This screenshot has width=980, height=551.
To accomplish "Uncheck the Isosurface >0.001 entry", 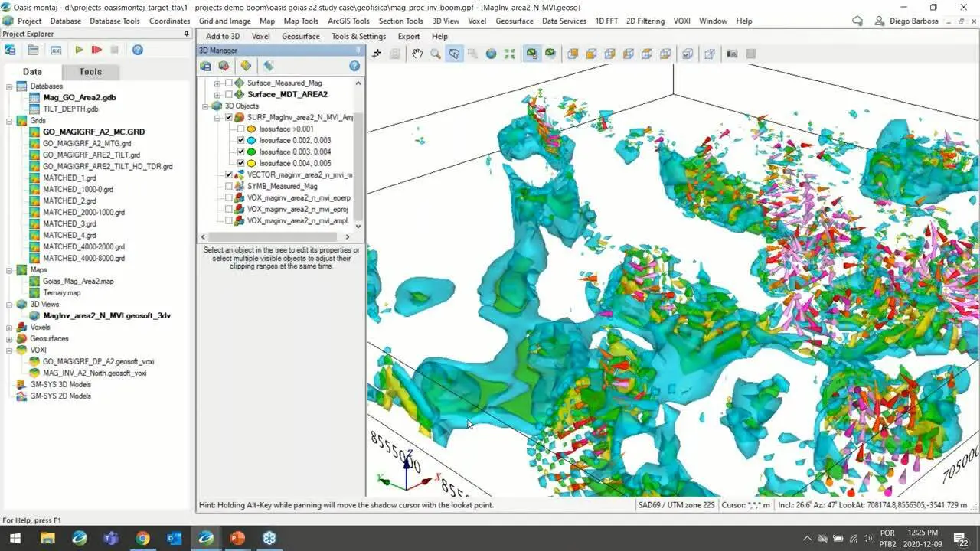I will [240, 129].
